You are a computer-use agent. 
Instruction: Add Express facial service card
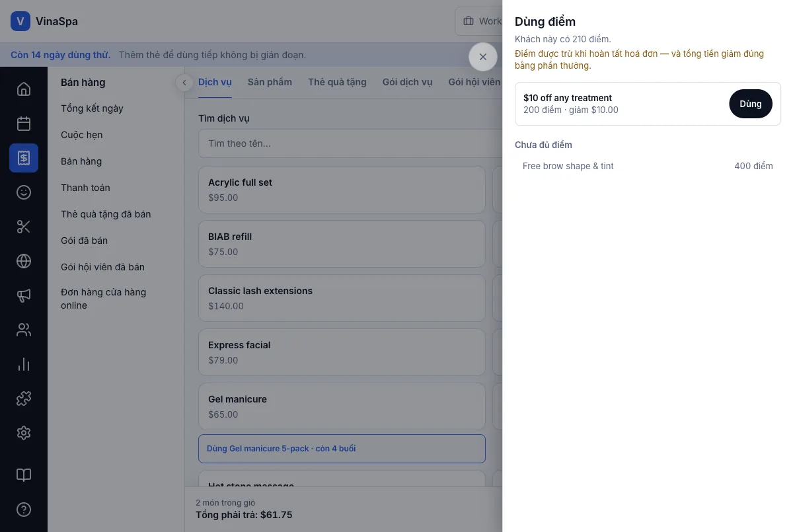pyautogui.click(x=342, y=352)
